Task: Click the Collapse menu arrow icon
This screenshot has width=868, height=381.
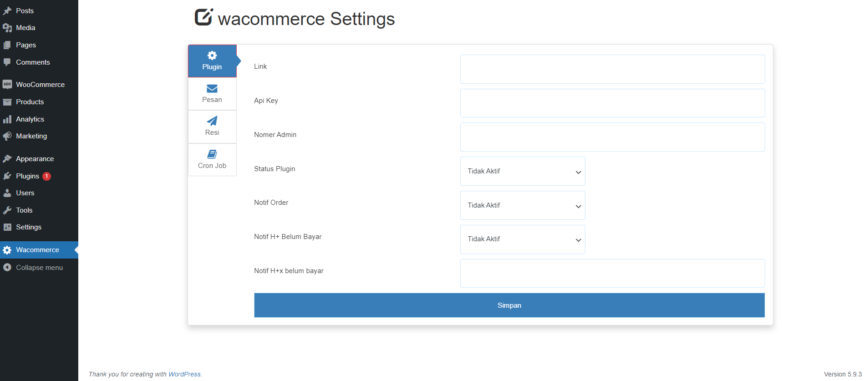Action: coord(7,268)
